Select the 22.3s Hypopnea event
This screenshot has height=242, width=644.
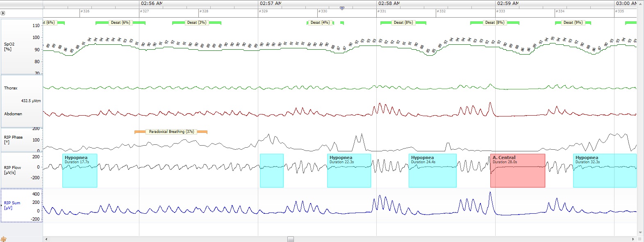pyautogui.click(x=349, y=171)
